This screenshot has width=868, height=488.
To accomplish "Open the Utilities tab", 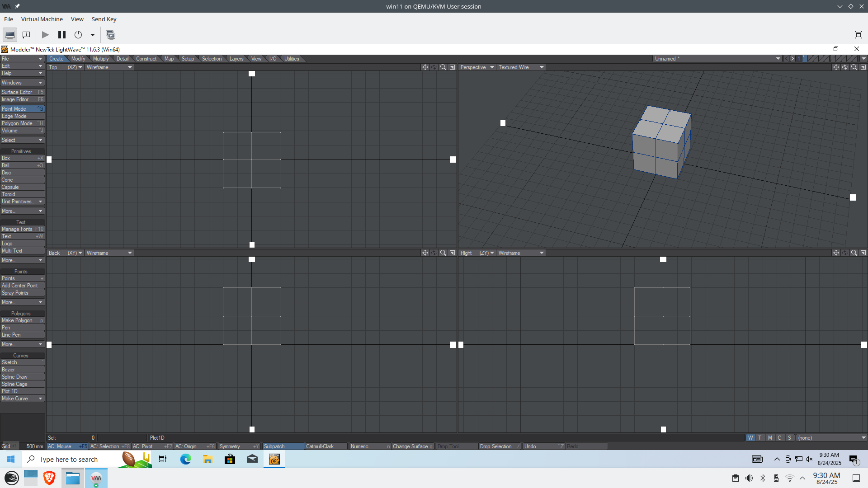I will [x=292, y=59].
